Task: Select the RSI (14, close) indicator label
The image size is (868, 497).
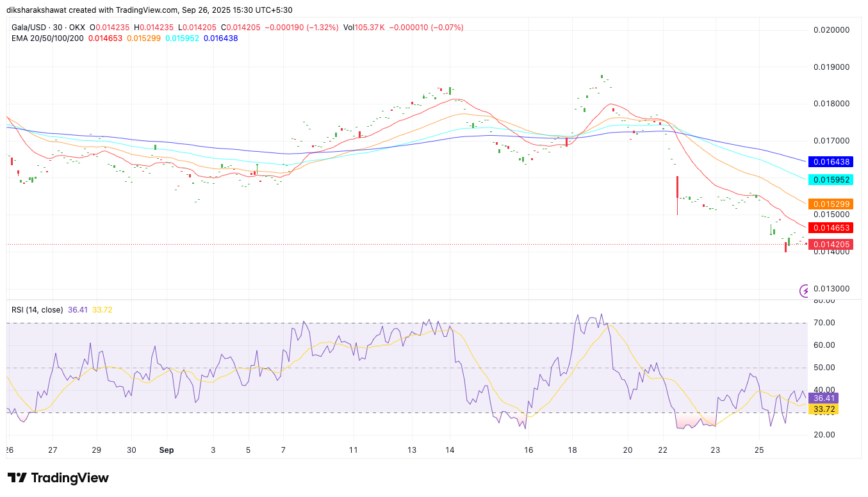Action: 37,310
